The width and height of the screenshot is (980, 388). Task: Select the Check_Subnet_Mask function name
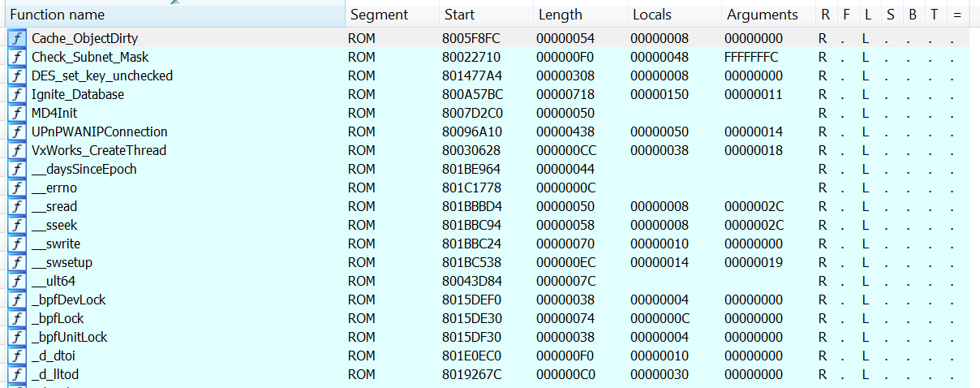(x=90, y=57)
